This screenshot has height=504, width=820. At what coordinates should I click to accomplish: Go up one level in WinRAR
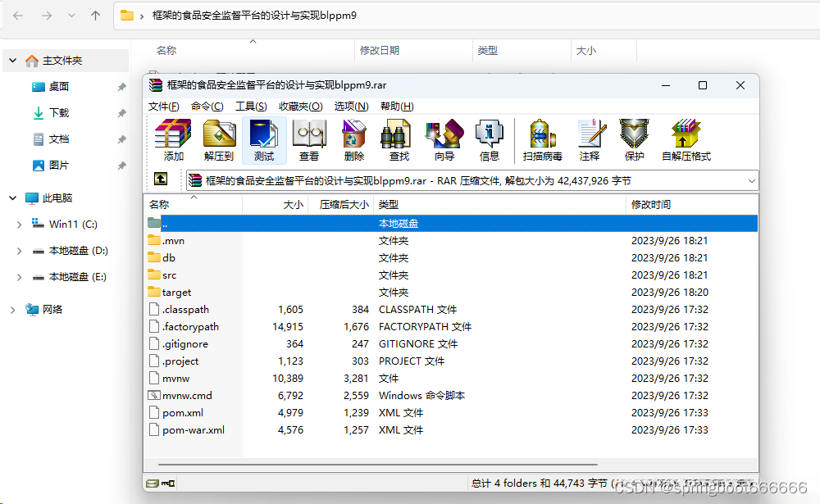(x=161, y=179)
